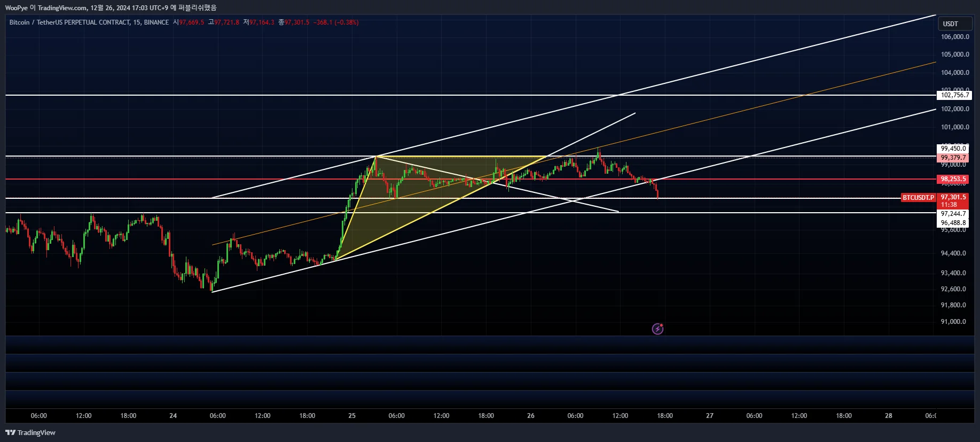Click the 97,301.5 last price label
The height and width of the screenshot is (442, 980).
[953, 197]
